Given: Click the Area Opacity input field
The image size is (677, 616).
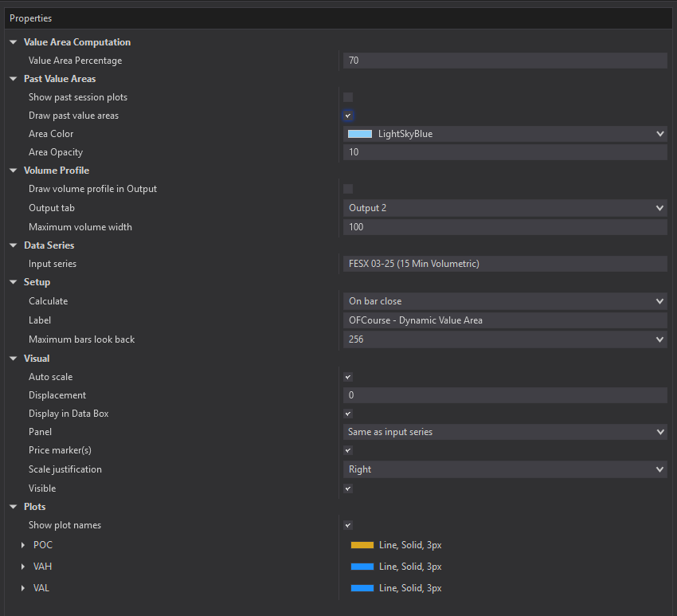Looking at the screenshot, I should [x=505, y=152].
